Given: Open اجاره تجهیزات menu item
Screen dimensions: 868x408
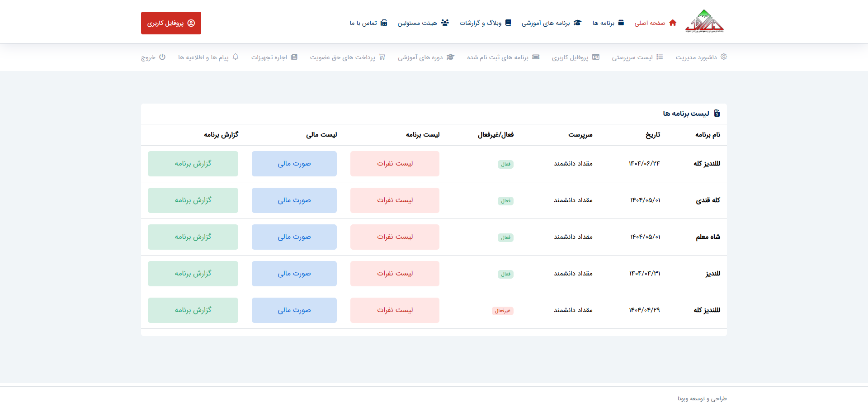Looking at the screenshot, I should coord(269,57).
